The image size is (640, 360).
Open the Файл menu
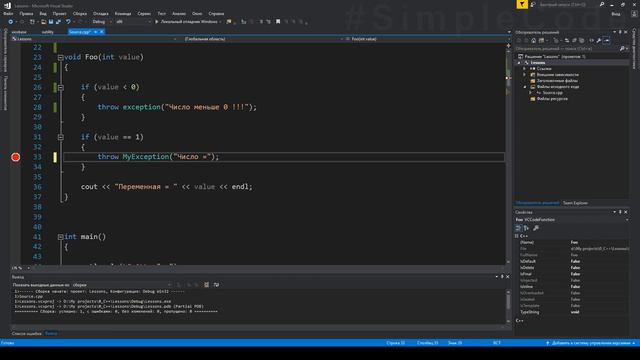pos(8,13)
